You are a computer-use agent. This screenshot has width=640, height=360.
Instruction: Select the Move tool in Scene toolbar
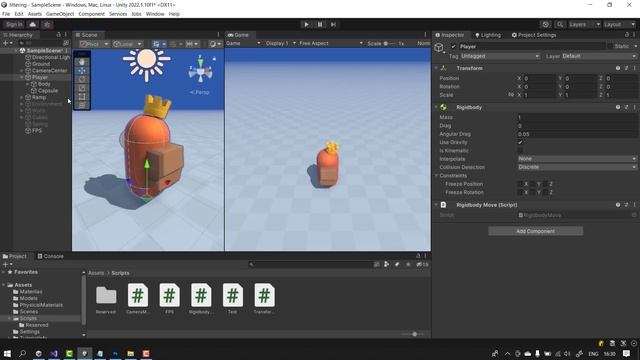(x=82, y=71)
